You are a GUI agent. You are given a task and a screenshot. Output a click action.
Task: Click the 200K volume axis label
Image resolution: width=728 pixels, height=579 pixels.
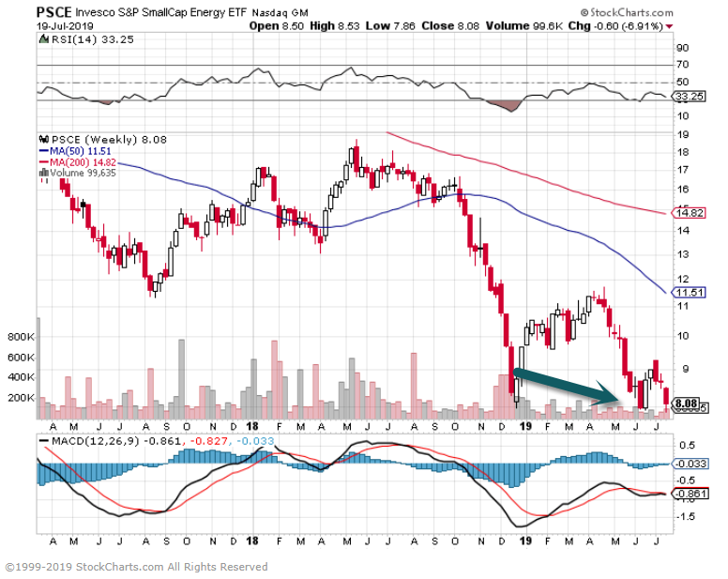[21, 398]
